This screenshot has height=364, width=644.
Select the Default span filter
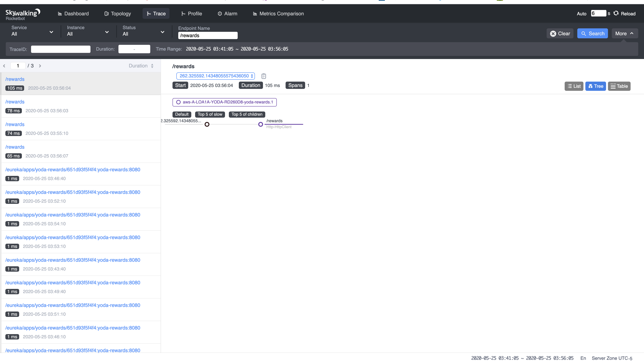pyautogui.click(x=182, y=114)
